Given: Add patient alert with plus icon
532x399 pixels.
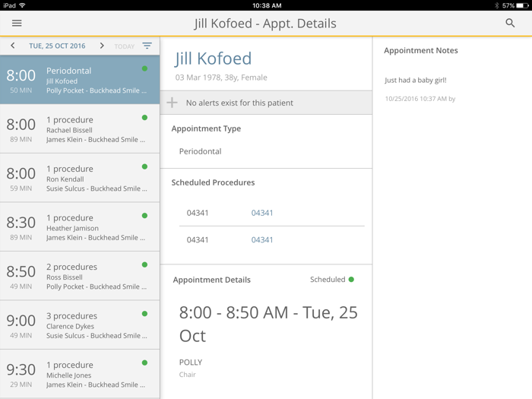Looking at the screenshot, I should (173, 103).
